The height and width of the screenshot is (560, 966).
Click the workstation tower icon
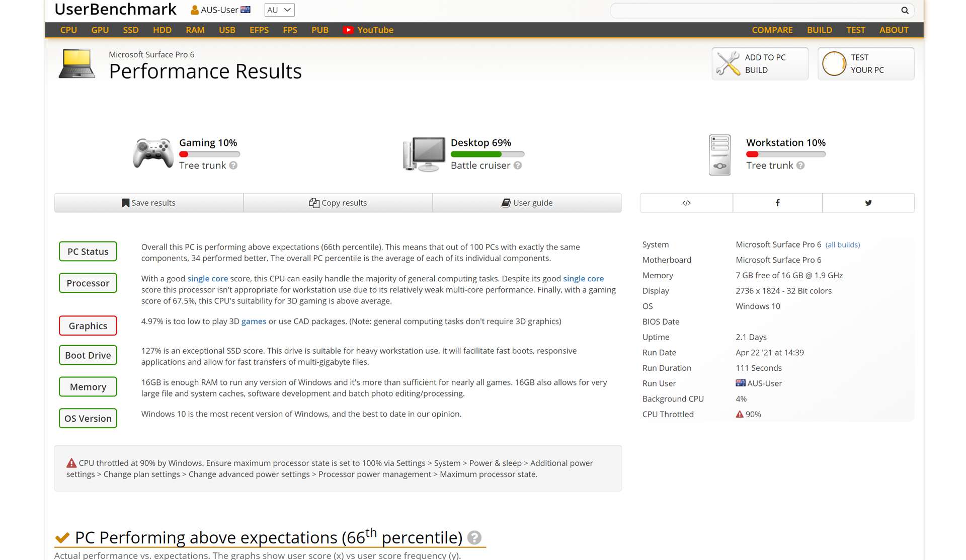coord(719,154)
